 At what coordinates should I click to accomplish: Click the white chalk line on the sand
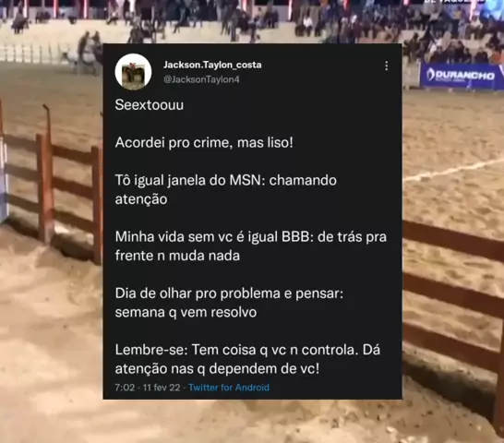pos(452,171)
